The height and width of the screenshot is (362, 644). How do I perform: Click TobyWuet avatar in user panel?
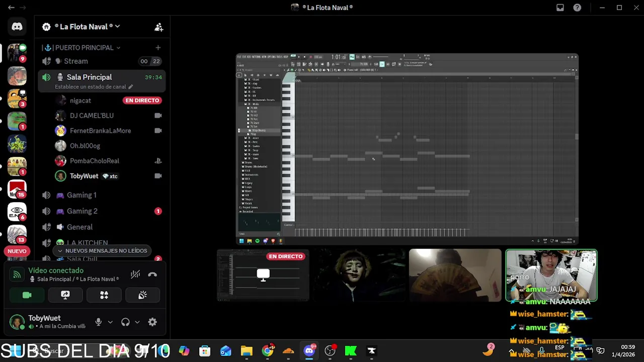(17, 322)
